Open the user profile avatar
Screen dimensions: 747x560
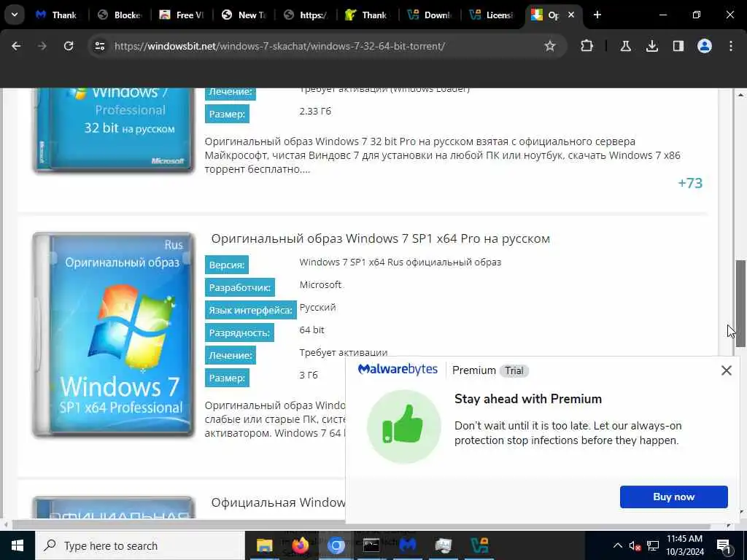[705, 46]
